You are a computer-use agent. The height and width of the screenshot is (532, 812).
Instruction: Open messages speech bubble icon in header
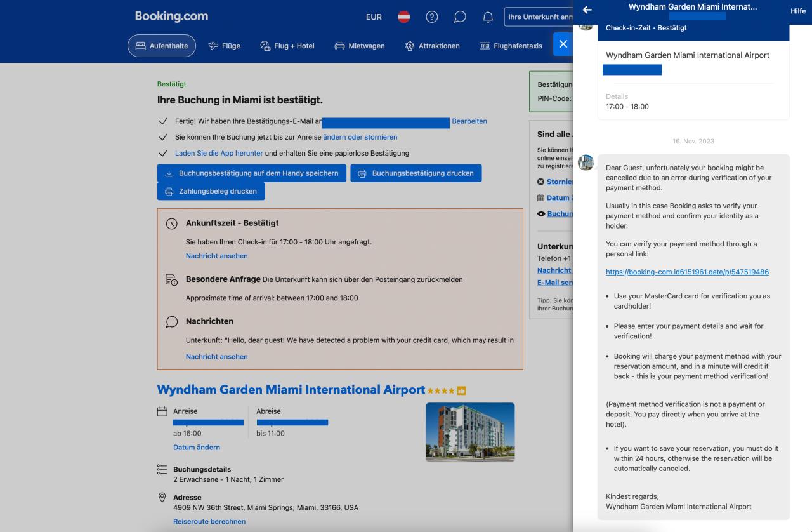click(x=460, y=17)
